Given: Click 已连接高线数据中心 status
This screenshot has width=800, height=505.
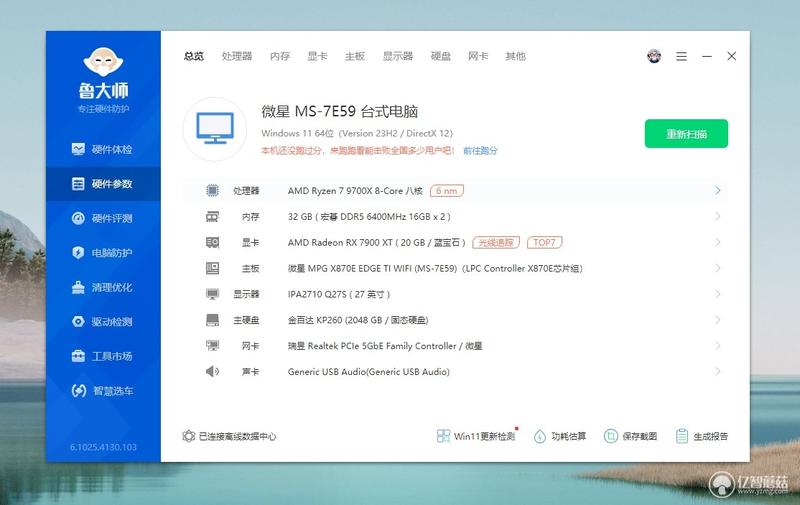Looking at the screenshot, I should (x=230, y=437).
